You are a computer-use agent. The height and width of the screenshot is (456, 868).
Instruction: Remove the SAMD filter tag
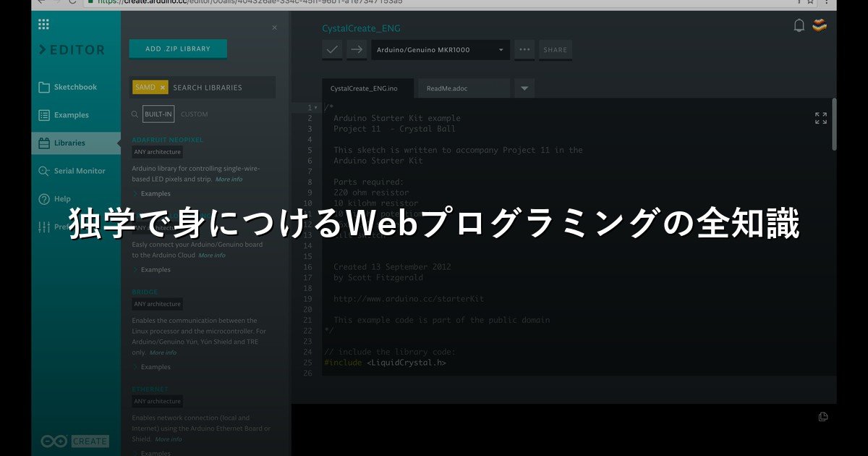pos(162,86)
